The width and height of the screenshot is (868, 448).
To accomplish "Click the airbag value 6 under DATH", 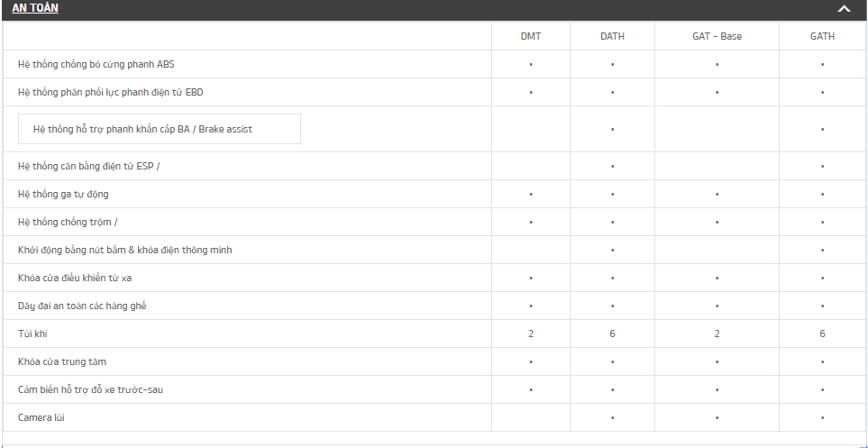I will (x=612, y=334).
